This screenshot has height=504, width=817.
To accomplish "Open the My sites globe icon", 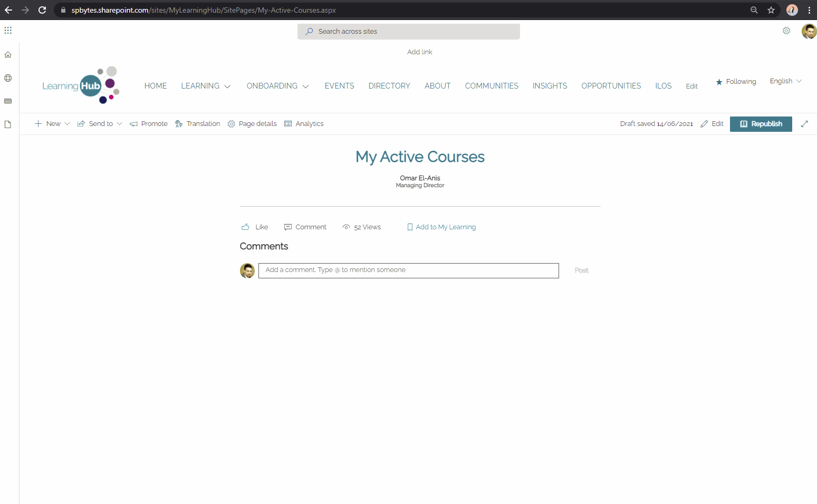I will coord(8,78).
